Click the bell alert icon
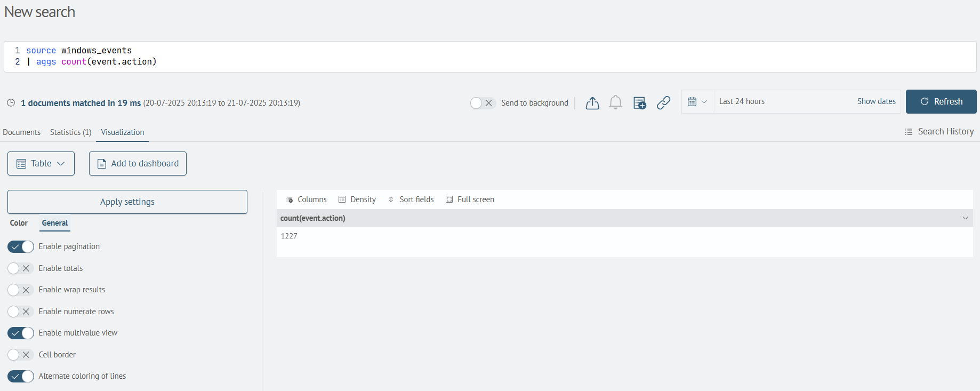980x391 pixels. [x=616, y=102]
